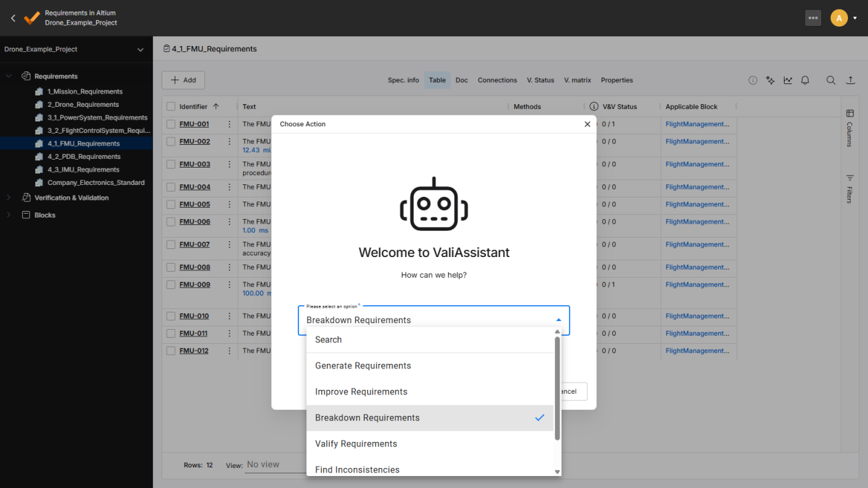
Task: Check the FMU-002 row checkbox
Action: [x=171, y=142]
